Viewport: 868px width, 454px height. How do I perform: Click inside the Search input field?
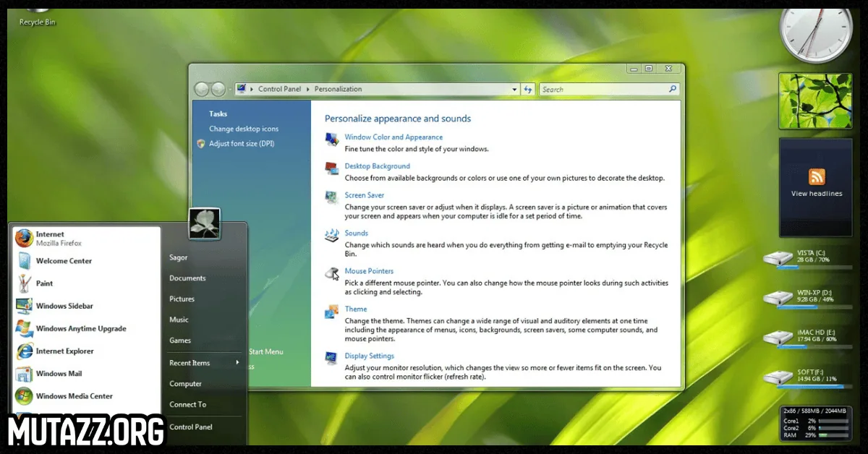tap(603, 90)
